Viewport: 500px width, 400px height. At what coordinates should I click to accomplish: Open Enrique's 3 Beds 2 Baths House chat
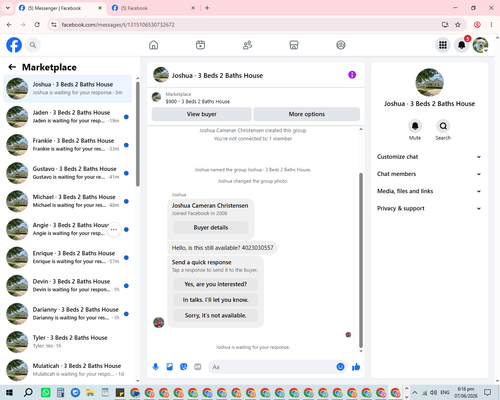68,258
